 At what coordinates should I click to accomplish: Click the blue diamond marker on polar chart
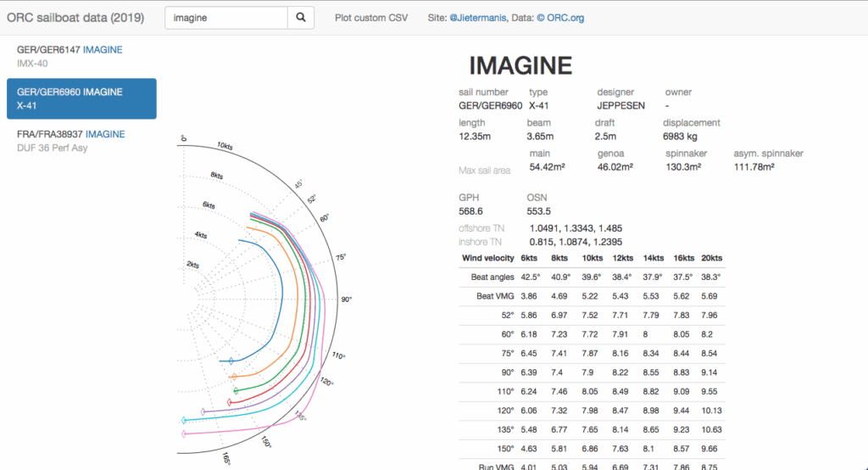click(x=232, y=361)
